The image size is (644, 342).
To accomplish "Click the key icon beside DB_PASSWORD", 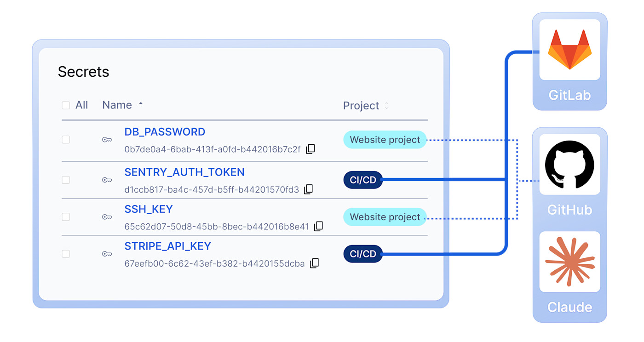I will 107,140.
